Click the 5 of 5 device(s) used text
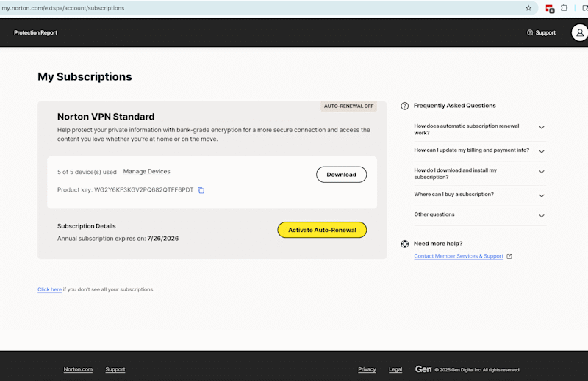 pos(87,172)
